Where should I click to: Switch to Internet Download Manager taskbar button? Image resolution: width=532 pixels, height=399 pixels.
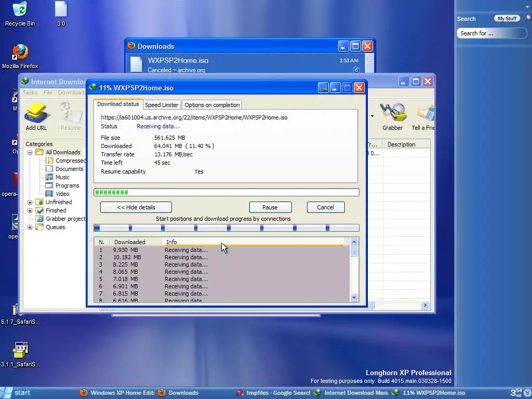pyautogui.click(x=351, y=393)
